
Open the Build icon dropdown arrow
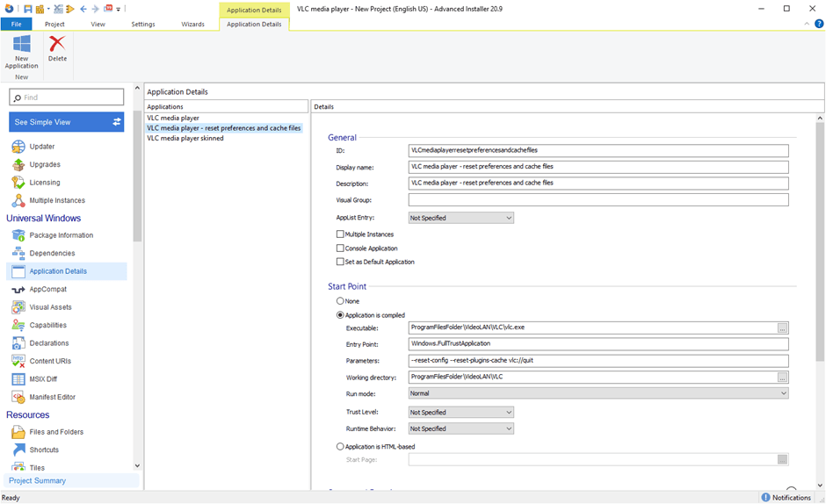(48, 9)
